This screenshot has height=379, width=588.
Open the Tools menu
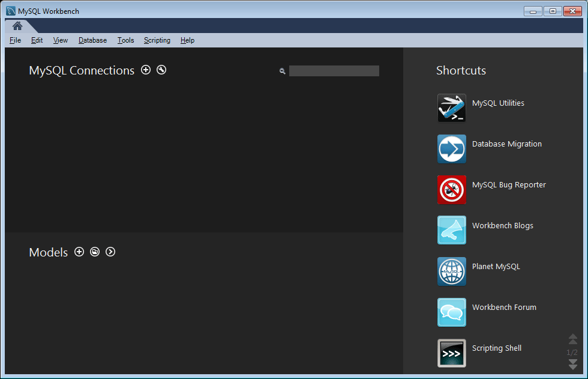coord(125,40)
